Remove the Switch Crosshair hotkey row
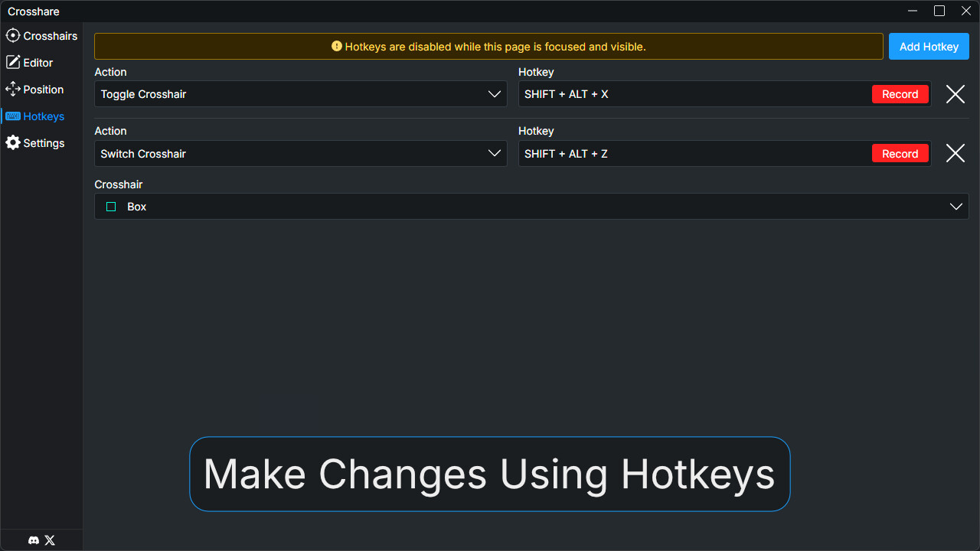 [955, 154]
